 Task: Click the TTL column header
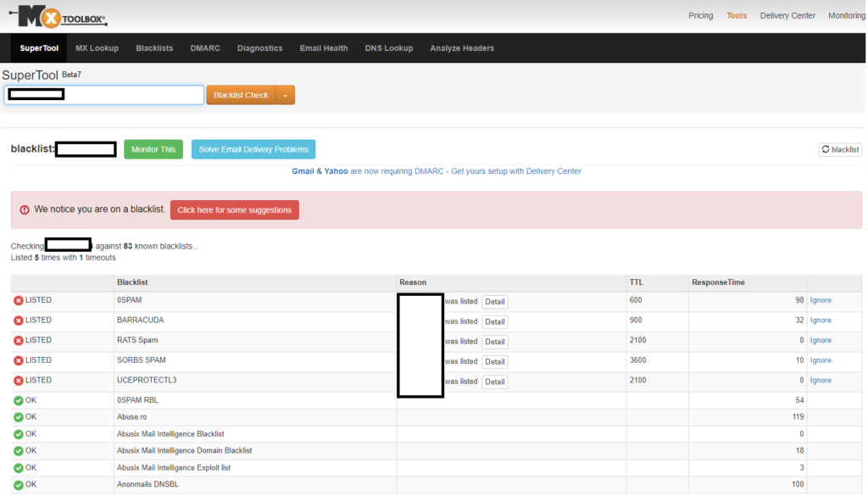pyautogui.click(x=636, y=282)
